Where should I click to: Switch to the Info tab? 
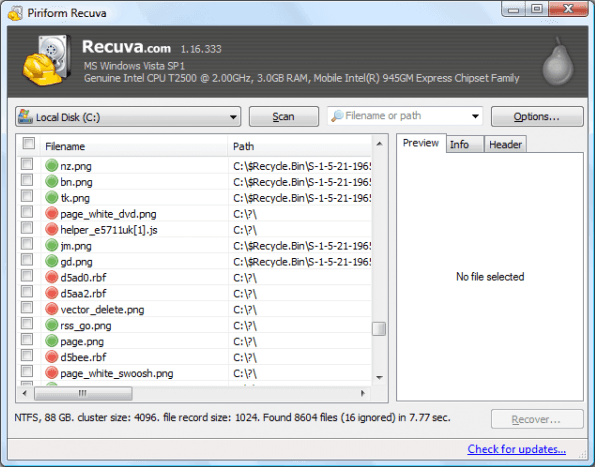[x=464, y=145]
